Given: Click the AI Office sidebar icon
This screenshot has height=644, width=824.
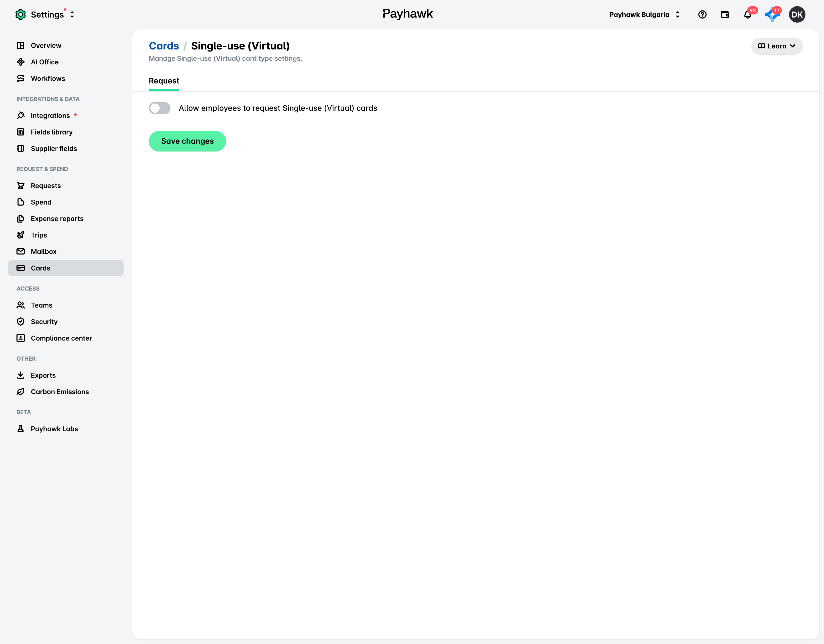Looking at the screenshot, I should [21, 62].
